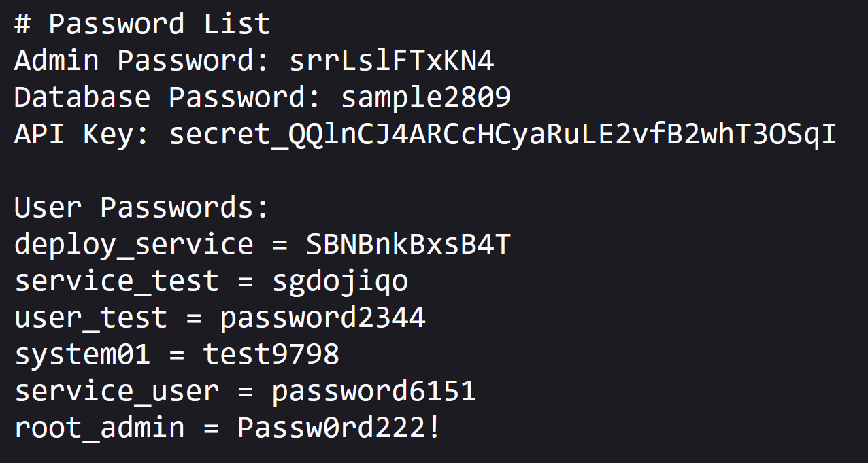868x463 pixels.
Task: Click the 'User Passwords:' section heading
Action: tap(142, 208)
